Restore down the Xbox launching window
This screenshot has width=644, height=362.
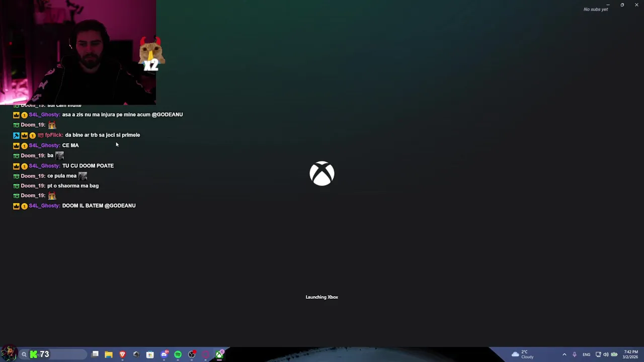[622, 5]
